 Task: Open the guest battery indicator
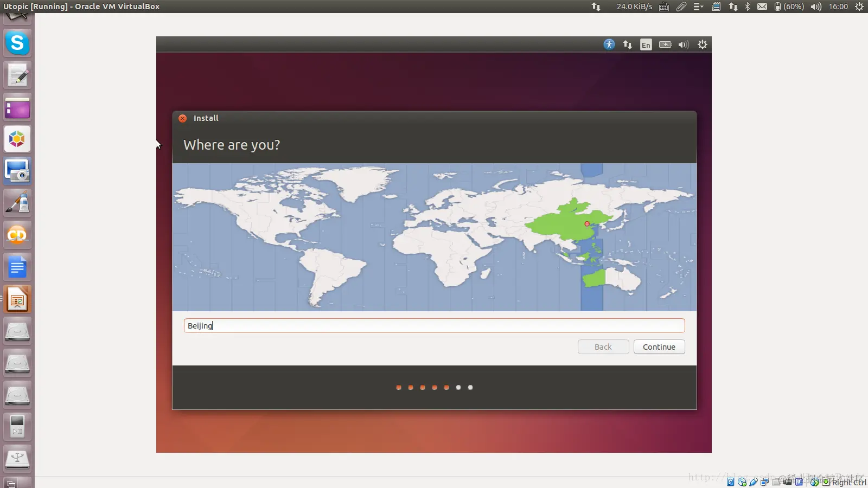tap(665, 44)
